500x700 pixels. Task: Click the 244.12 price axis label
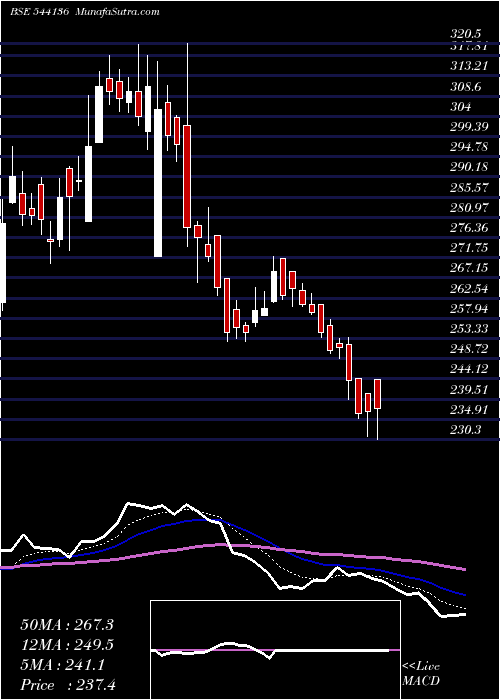coord(469,369)
